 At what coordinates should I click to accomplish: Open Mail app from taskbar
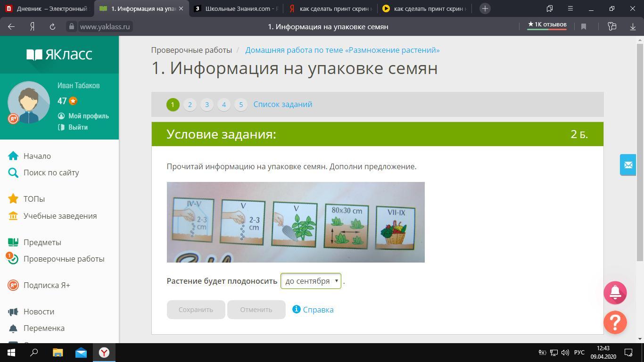tap(81, 353)
